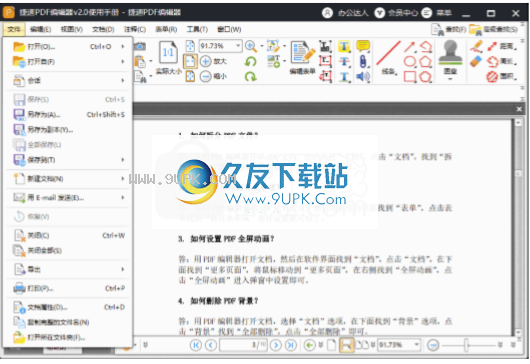Go to the next page
The width and height of the screenshot is (530, 364).
tap(276, 345)
